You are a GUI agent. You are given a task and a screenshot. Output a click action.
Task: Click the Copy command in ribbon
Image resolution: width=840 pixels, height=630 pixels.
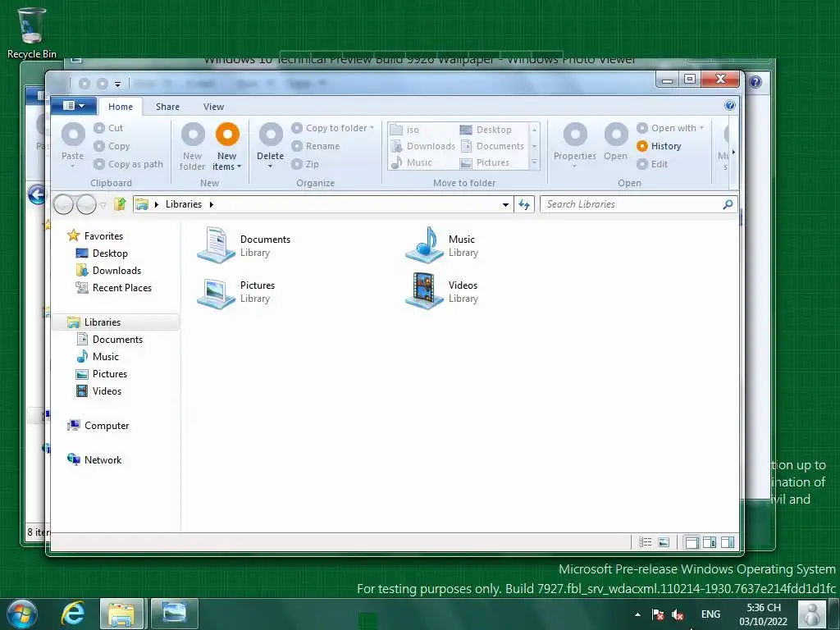point(112,146)
